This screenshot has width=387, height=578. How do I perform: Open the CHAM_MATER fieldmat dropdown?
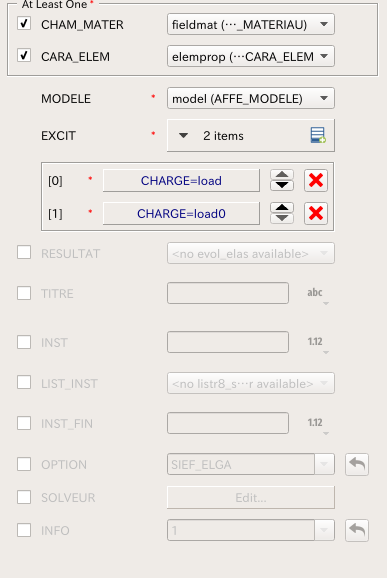pos(251,24)
